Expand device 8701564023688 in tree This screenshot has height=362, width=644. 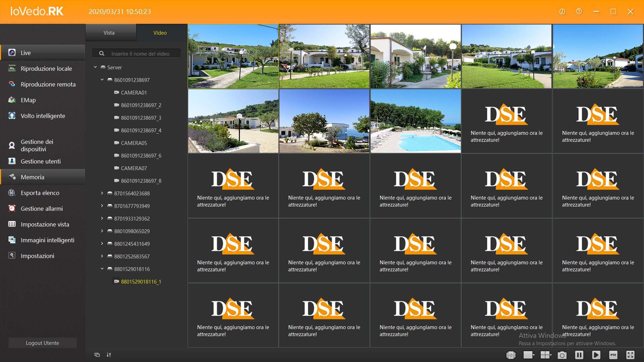(x=102, y=193)
